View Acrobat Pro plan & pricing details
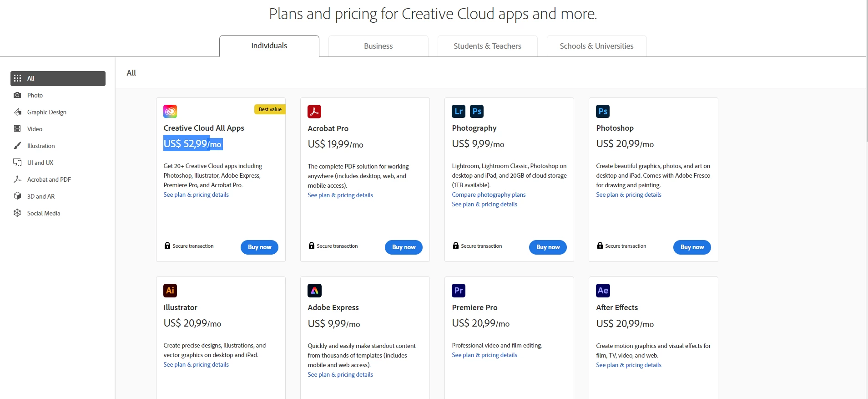Viewport: 868px width, 399px height. (x=340, y=195)
